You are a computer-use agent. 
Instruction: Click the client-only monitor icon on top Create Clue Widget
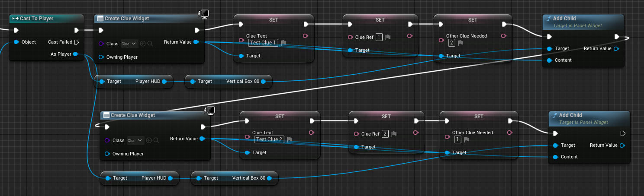(203, 14)
